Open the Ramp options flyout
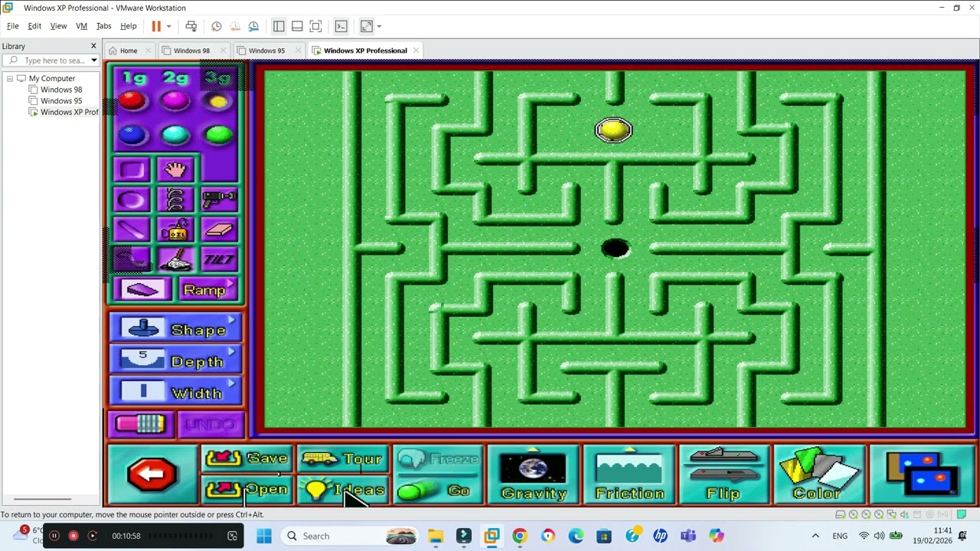980x551 pixels. point(208,290)
